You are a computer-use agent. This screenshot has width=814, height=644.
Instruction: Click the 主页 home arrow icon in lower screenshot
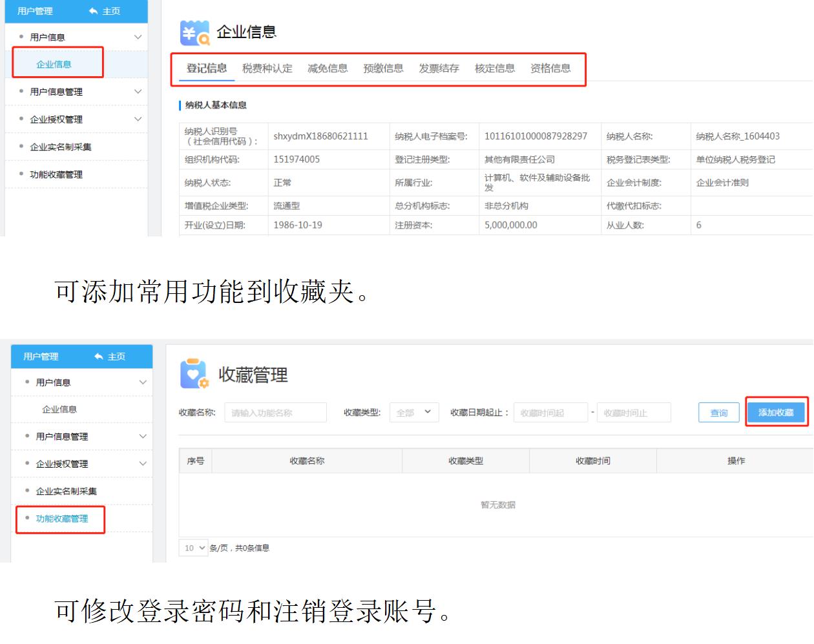click(99, 357)
